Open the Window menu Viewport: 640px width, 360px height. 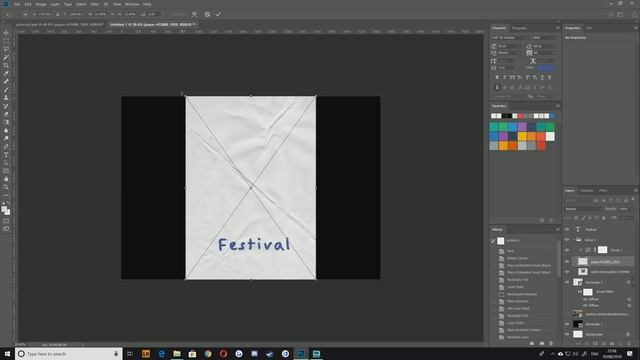point(132,4)
